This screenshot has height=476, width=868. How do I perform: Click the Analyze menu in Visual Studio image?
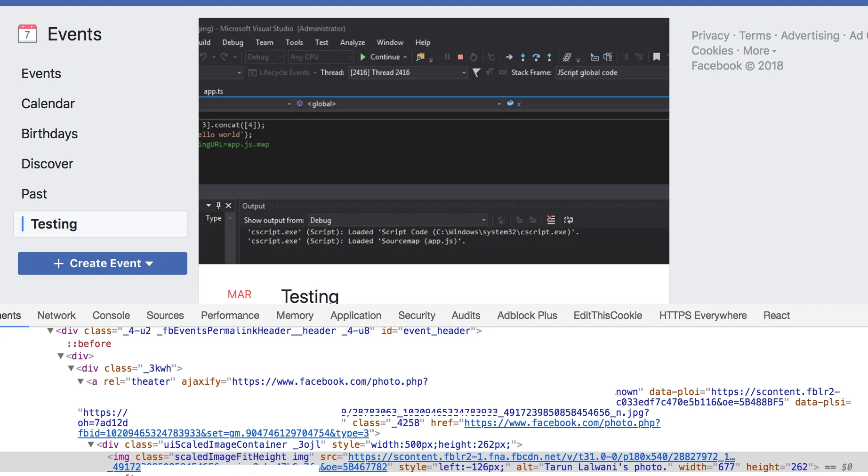point(353,42)
